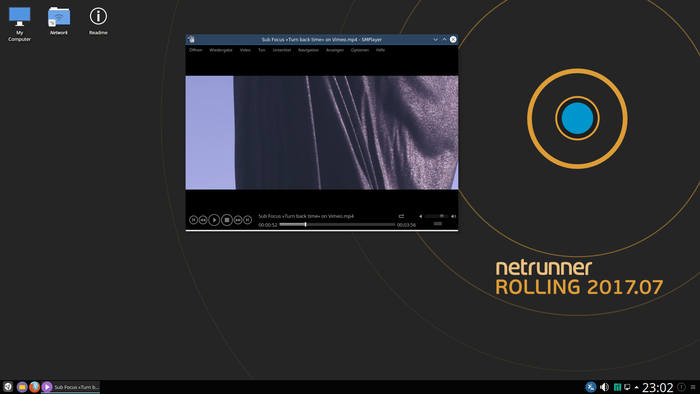Open the Untertitel menu
Screen dimensions: 700x394
coord(282,50)
